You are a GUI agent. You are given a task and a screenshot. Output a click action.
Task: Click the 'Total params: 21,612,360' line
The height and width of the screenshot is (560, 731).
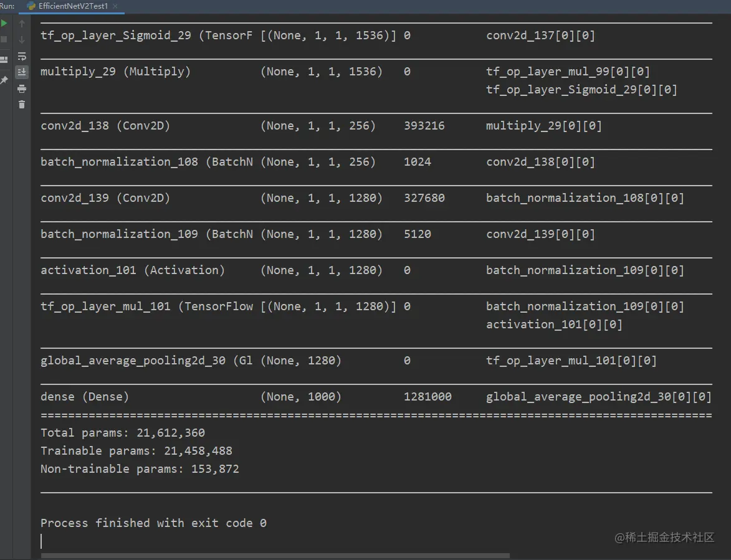coord(123,433)
